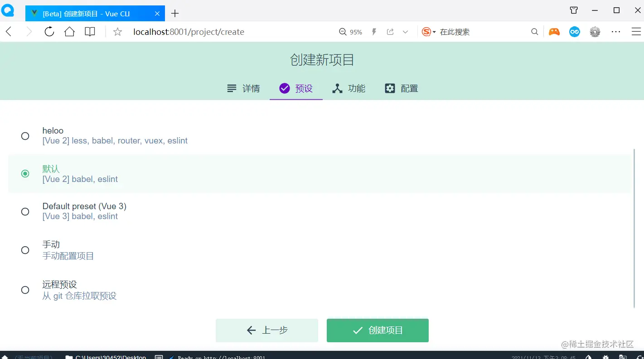Screen dimensions: 644x359
Task: Select the 默认 preset radio button
Action: coord(25,173)
